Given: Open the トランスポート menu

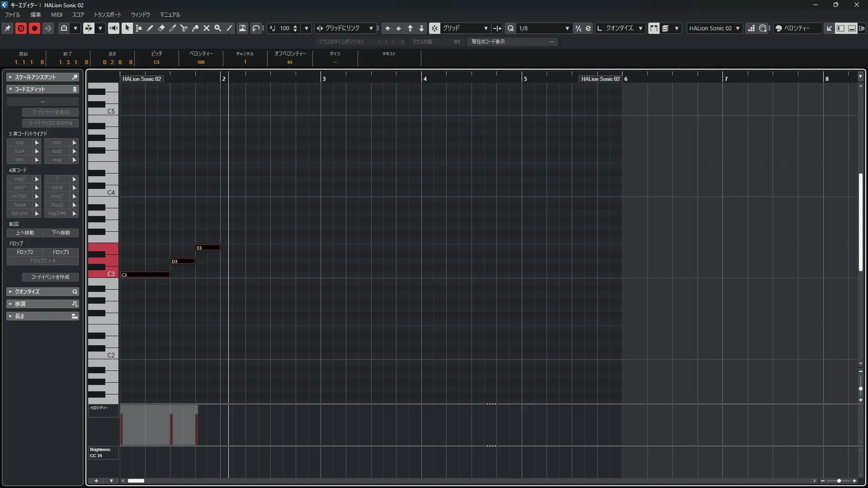Looking at the screenshot, I should (x=107, y=14).
